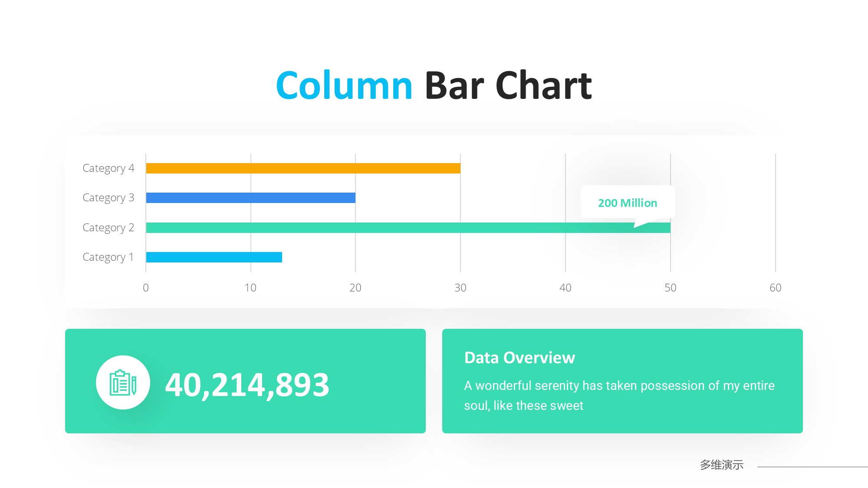The width and height of the screenshot is (868, 488).
Task: Select the orange Category 4 bar
Action: tap(303, 168)
